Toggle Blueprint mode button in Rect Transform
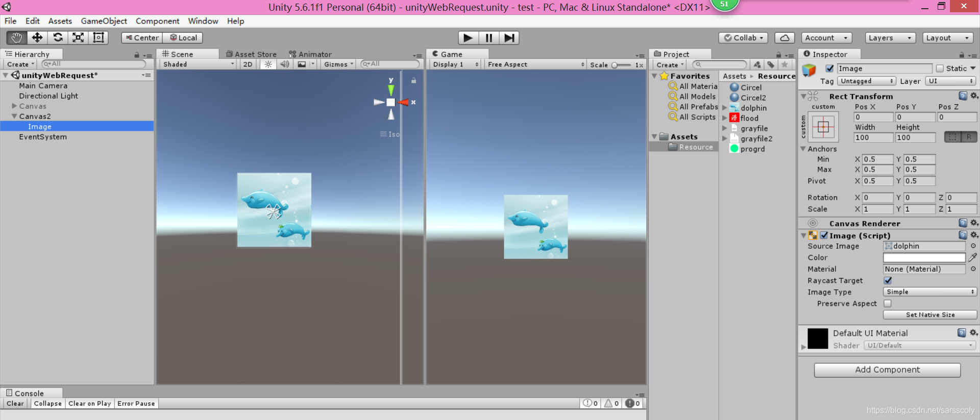This screenshot has height=420, width=980. point(952,137)
